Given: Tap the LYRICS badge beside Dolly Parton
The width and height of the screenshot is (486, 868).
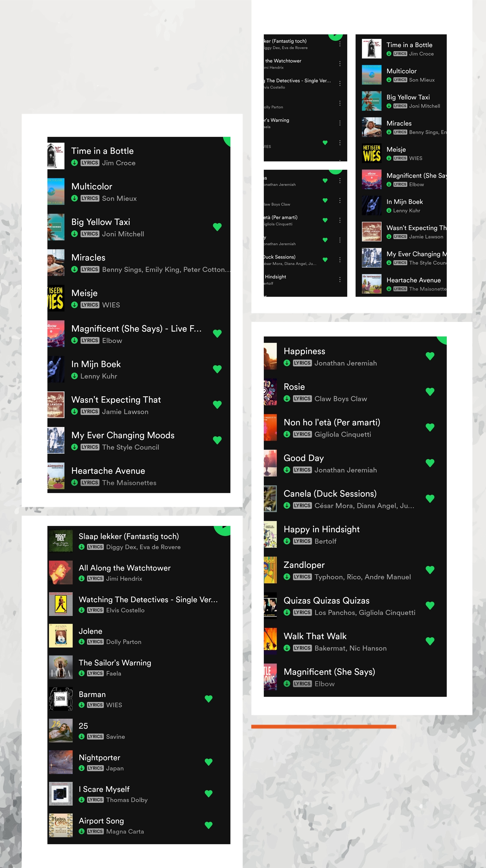Looking at the screenshot, I should [95, 641].
